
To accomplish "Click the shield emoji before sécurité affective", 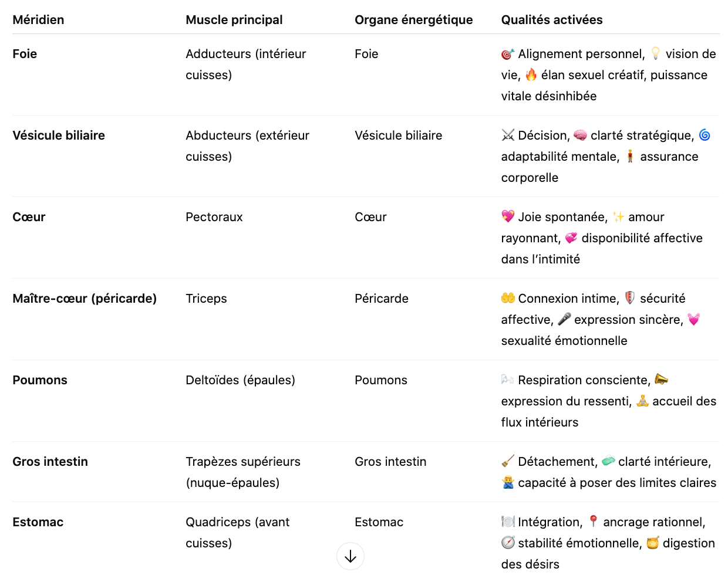I will 630,298.
